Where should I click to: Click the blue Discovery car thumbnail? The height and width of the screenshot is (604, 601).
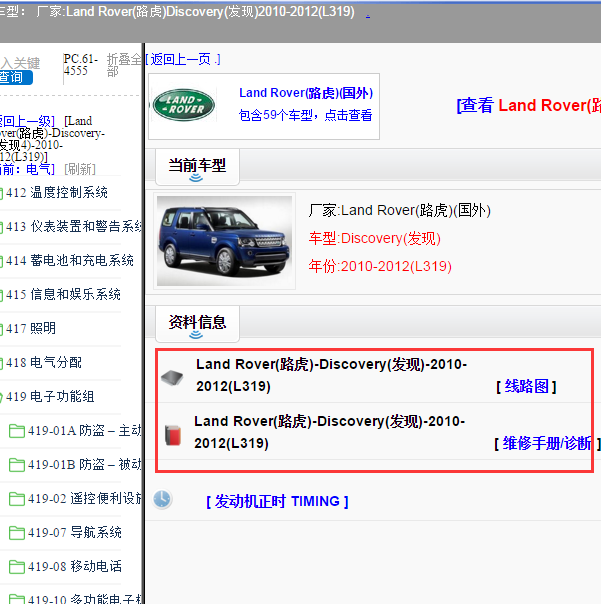[x=224, y=241]
